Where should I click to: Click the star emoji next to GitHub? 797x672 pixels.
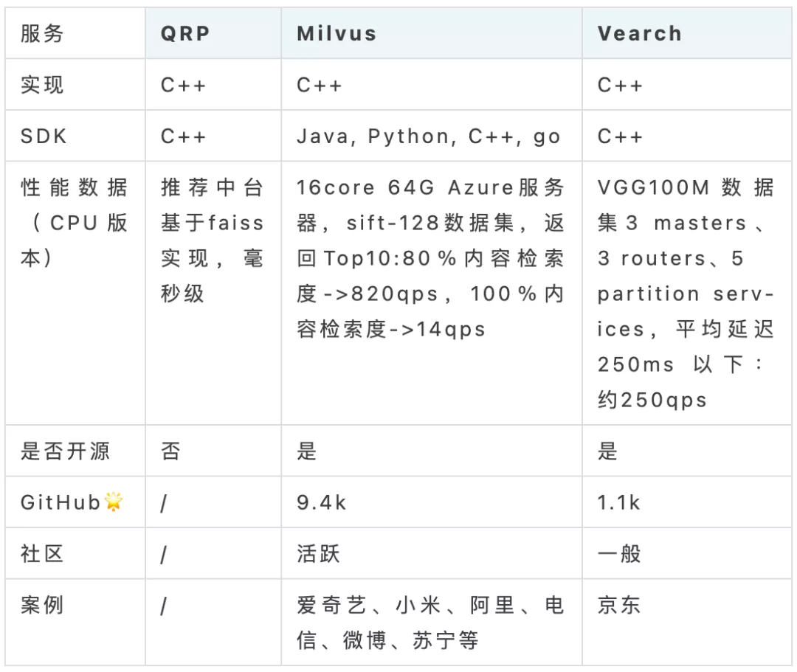coord(114,502)
